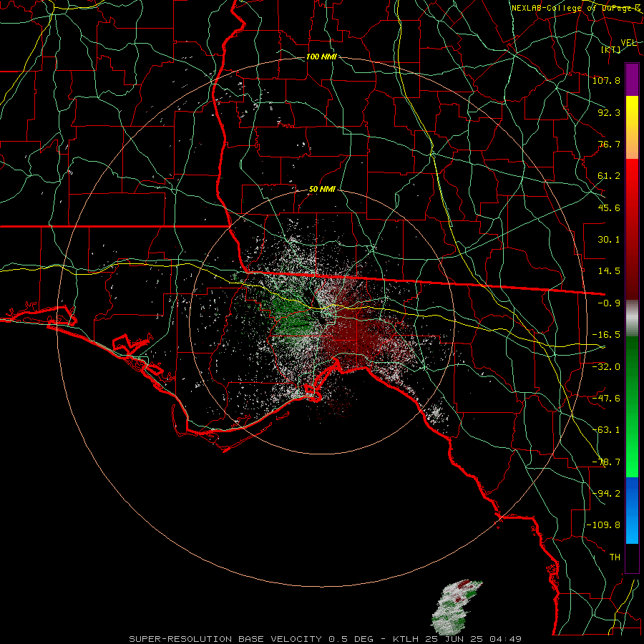
Task: Click the -63.1 velocity scale value
Action: pyautogui.click(x=606, y=430)
